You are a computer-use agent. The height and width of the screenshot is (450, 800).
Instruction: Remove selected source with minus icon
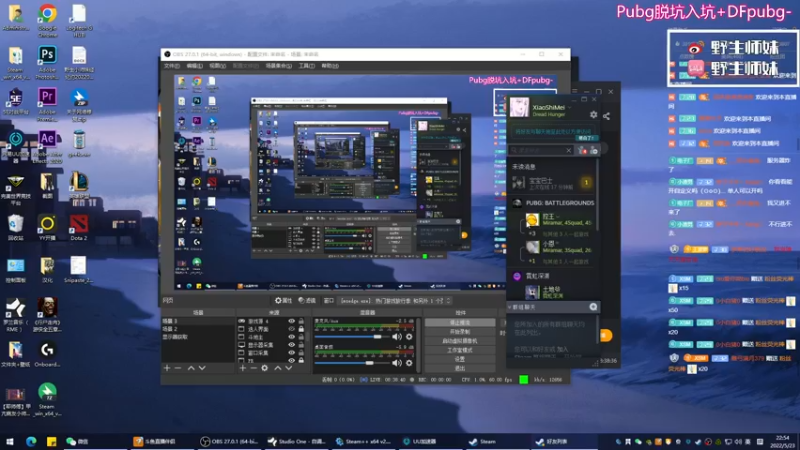(254, 368)
